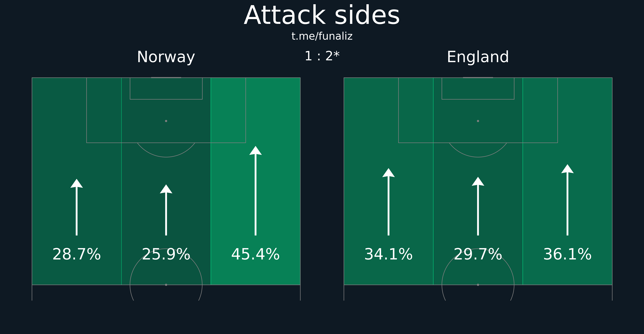
Task: Click Norway's center attack arrow
Action: pyautogui.click(x=166, y=210)
